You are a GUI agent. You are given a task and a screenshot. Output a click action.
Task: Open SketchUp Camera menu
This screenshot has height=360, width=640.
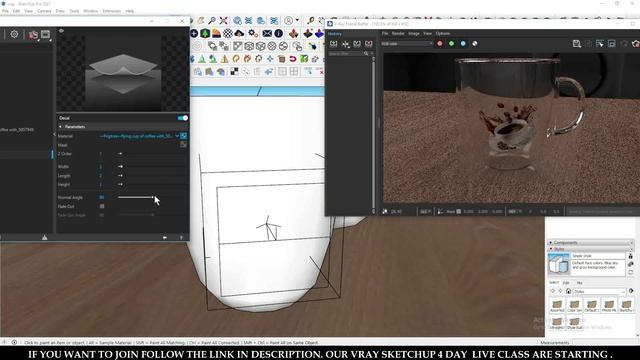tap(44, 11)
